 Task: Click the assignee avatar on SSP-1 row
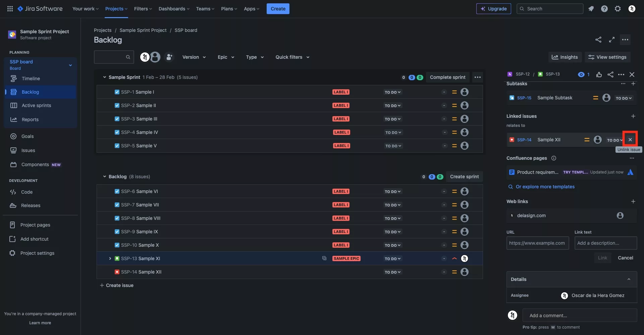click(x=465, y=92)
